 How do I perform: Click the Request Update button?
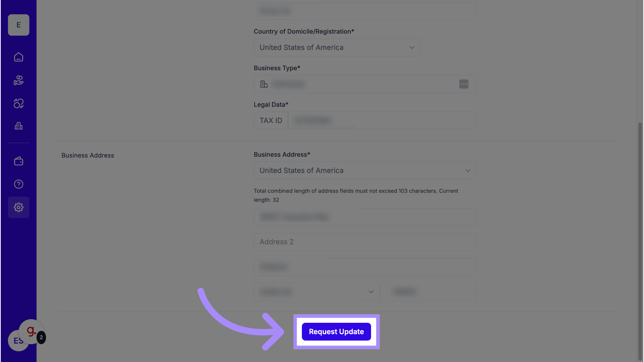click(336, 331)
